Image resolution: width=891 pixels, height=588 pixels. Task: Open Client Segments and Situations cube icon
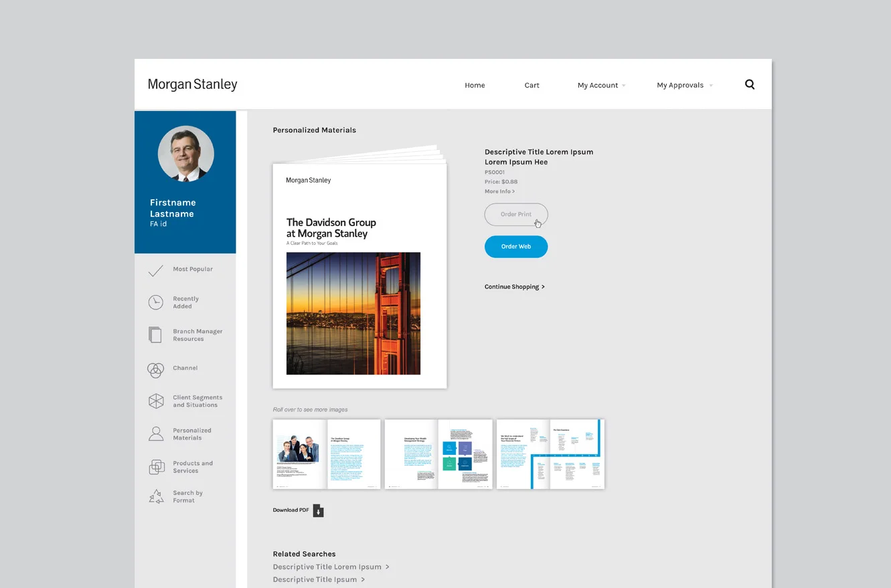[156, 401]
